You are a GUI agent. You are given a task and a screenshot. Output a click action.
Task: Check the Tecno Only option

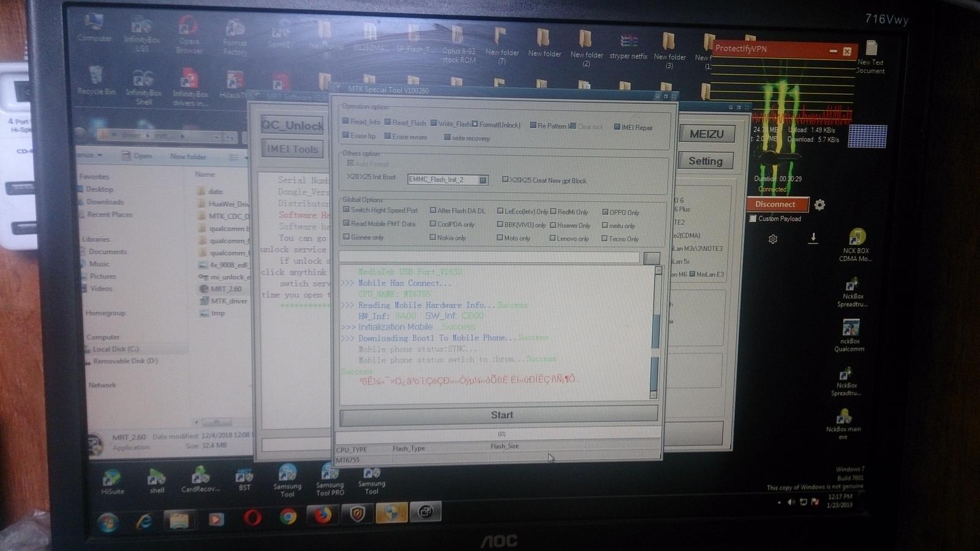point(605,238)
